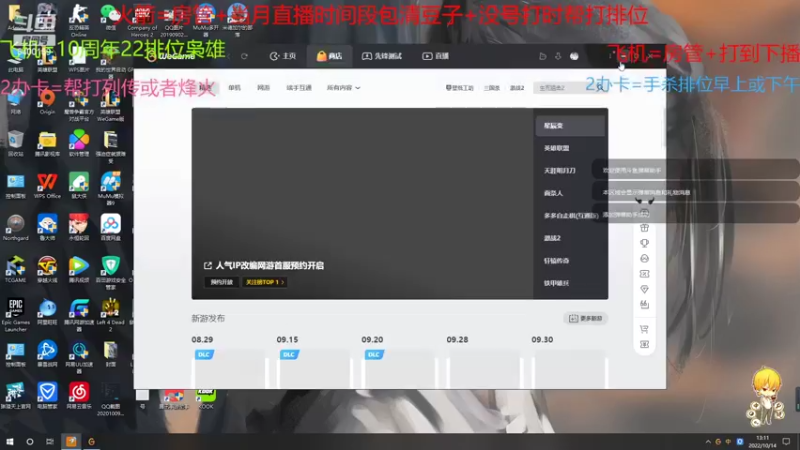Viewport: 800px width, 450px height.
Task: Select 铁甲雄兵 in the banner list
Action: click(556, 283)
